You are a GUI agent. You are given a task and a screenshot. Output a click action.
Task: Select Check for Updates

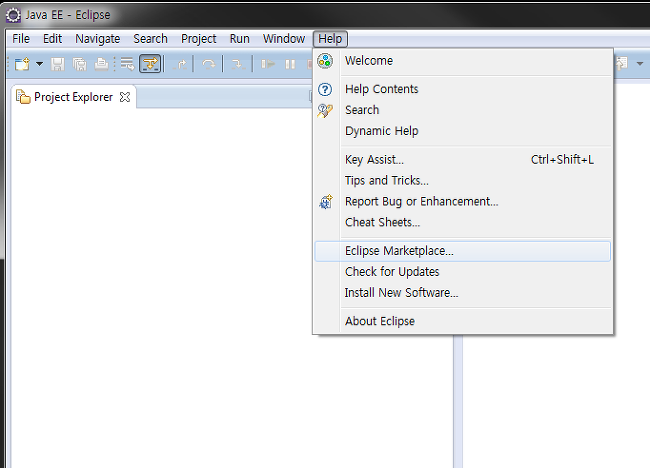click(x=463, y=272)
